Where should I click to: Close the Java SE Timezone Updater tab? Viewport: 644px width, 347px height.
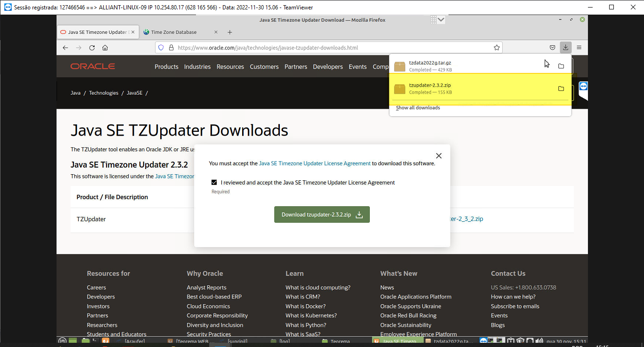(133, 32)
